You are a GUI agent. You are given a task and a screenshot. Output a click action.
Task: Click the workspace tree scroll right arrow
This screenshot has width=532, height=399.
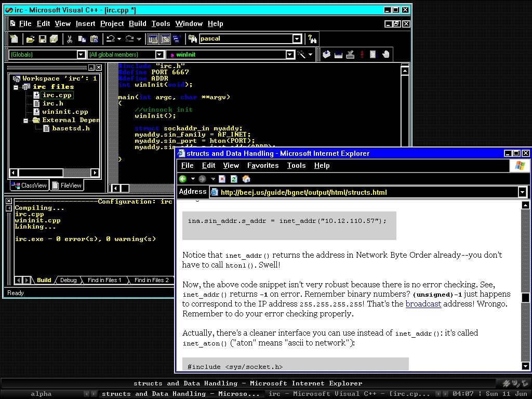pos(95,172)
